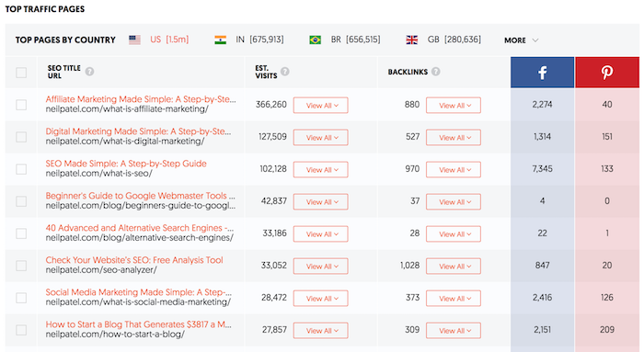Screen dimensions: 644x352
Task: Select the Brazil flag icon
Action: 315,40
